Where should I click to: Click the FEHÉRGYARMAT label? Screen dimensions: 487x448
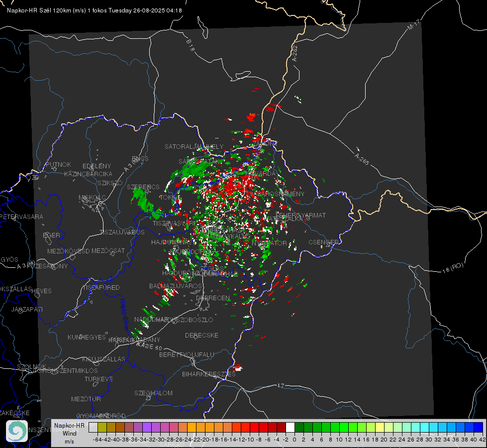pos(300,215)
